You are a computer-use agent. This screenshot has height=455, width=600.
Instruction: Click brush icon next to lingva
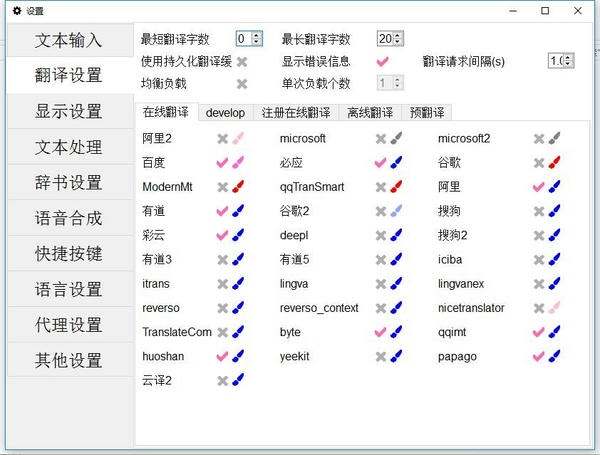(396, 284)
